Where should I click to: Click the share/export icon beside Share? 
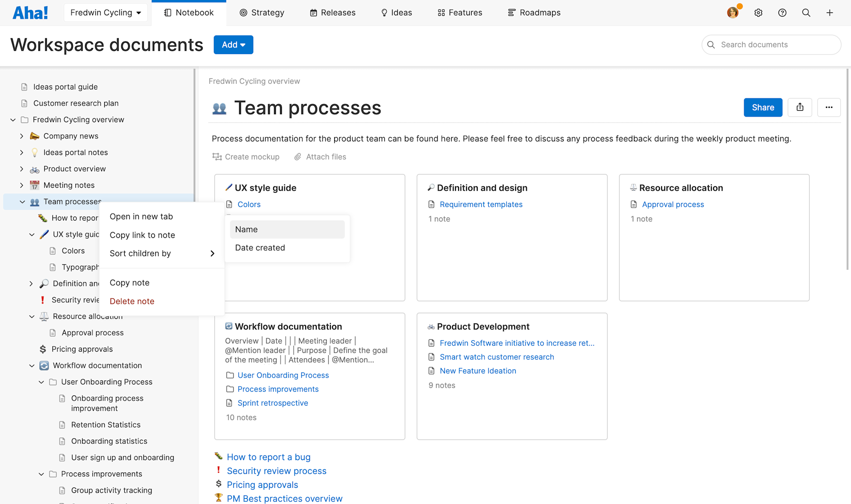(x=800, y=107)
